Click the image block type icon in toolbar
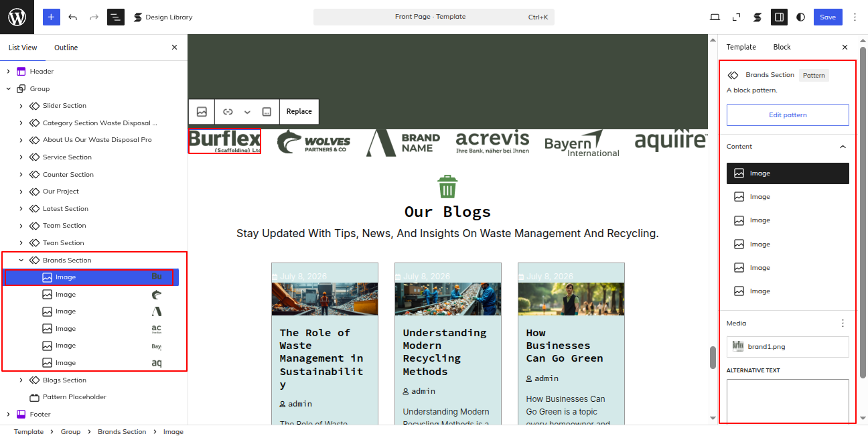The width and height of the screenshot is (868, 438). point(202,112)
